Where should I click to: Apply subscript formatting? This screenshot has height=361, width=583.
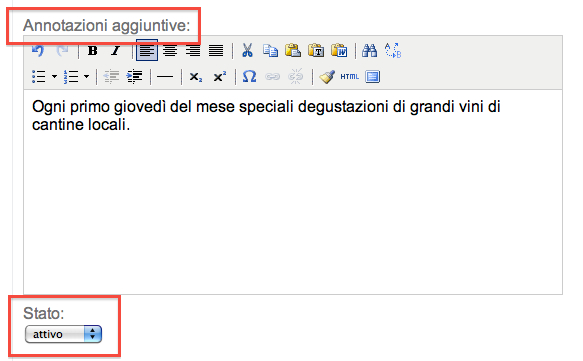(196, 77)
